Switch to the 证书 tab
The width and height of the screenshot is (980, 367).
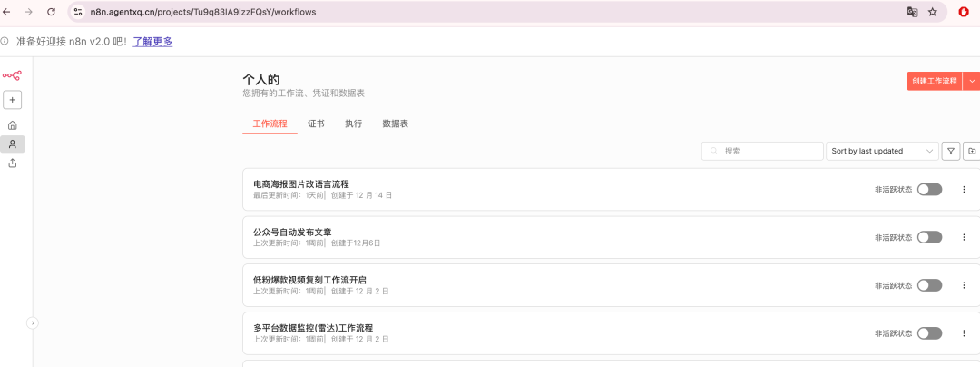316,124
